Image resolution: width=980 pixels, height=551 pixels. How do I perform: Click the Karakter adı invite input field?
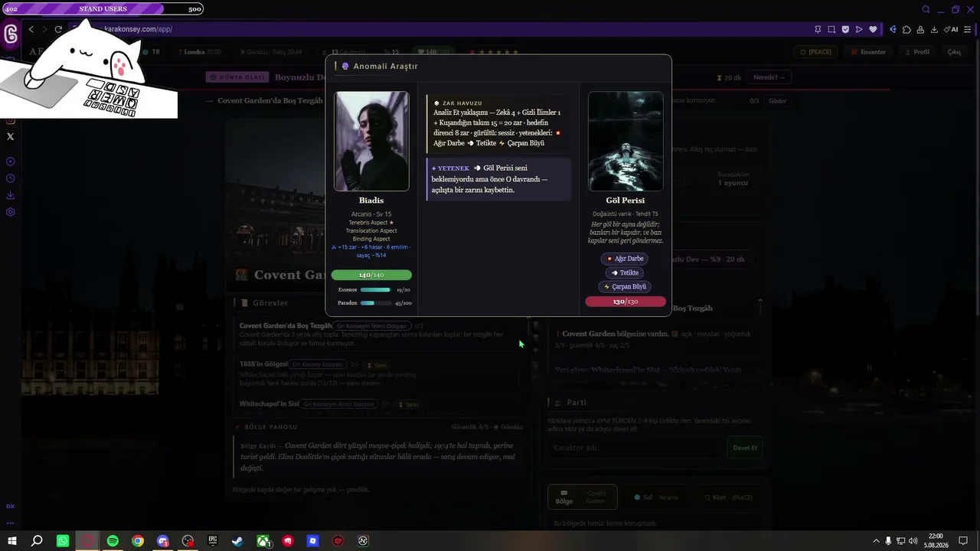click(x=635, y=448)
